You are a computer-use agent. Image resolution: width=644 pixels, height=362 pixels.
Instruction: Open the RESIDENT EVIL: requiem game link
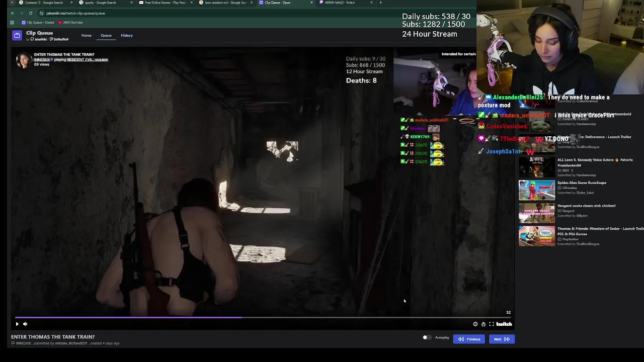pyautogui.click(x=88, y=59)
